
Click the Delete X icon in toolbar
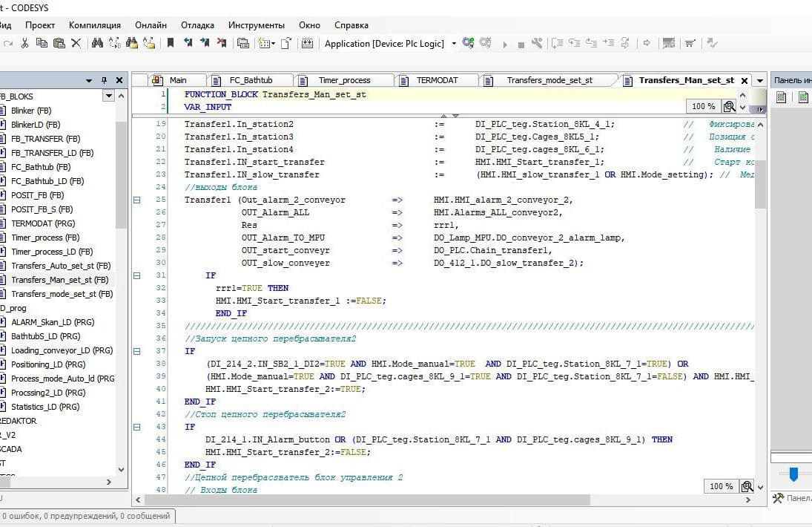tap(76, 44)
